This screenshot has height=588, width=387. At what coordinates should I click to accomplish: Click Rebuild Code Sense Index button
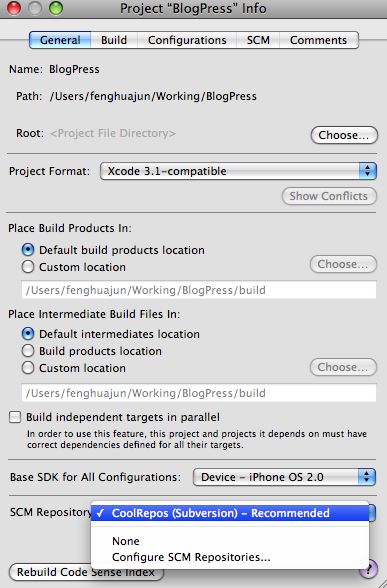click(86, 572)
